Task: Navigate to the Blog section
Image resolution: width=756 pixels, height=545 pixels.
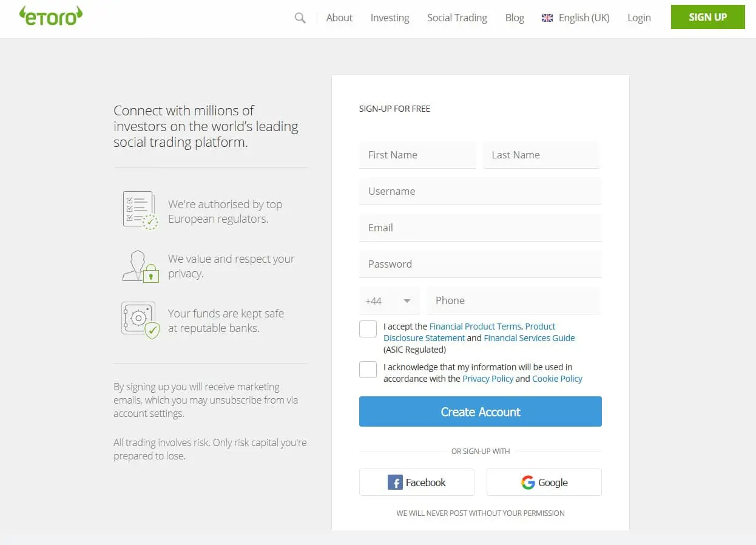Action: tap(514, 18)
